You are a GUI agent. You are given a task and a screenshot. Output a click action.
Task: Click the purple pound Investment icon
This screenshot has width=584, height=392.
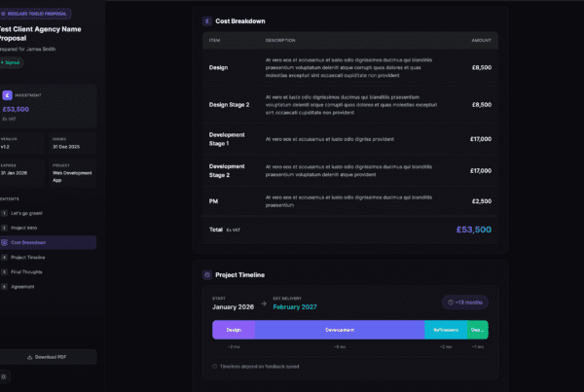(8, 95)
